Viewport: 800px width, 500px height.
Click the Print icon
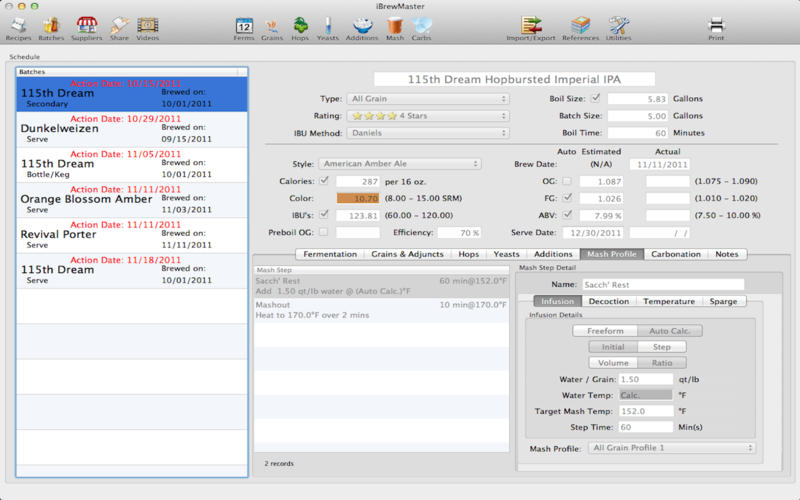716,24
